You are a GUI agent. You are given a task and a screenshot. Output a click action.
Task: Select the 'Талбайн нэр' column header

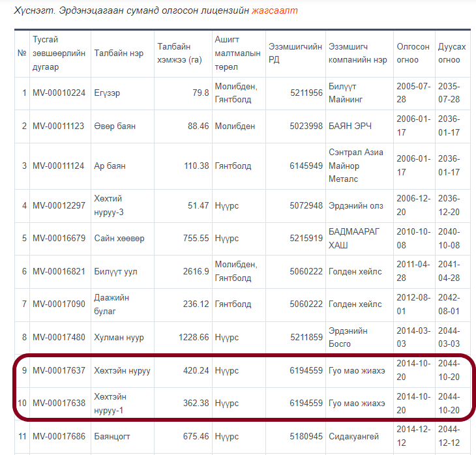point(119,53)
